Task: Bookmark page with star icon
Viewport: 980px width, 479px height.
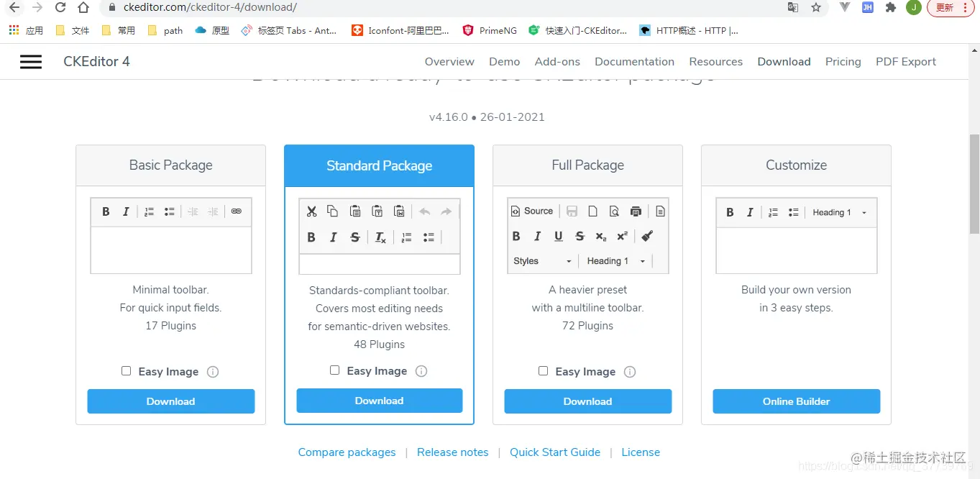Action: point(816,7)
